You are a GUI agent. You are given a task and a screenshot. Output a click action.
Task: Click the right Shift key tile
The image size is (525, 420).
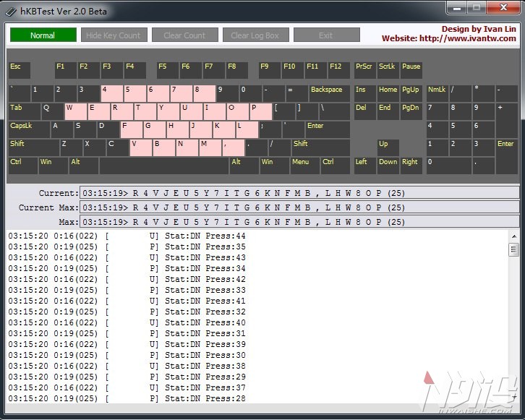point(321,147)
